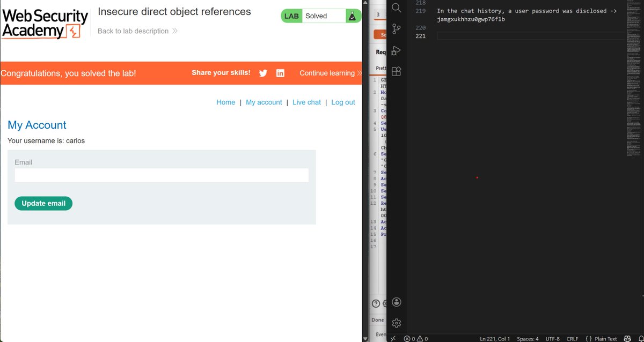The width and height of the screenshot is (644, 342).
Task: Open settings via the gear icon in the sidebar
Action: [396, 323]
